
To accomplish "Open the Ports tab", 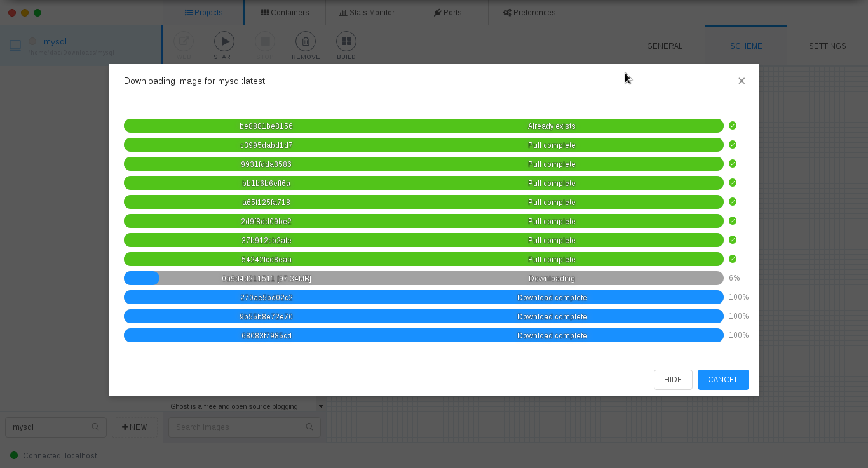I will click(447, 12).
